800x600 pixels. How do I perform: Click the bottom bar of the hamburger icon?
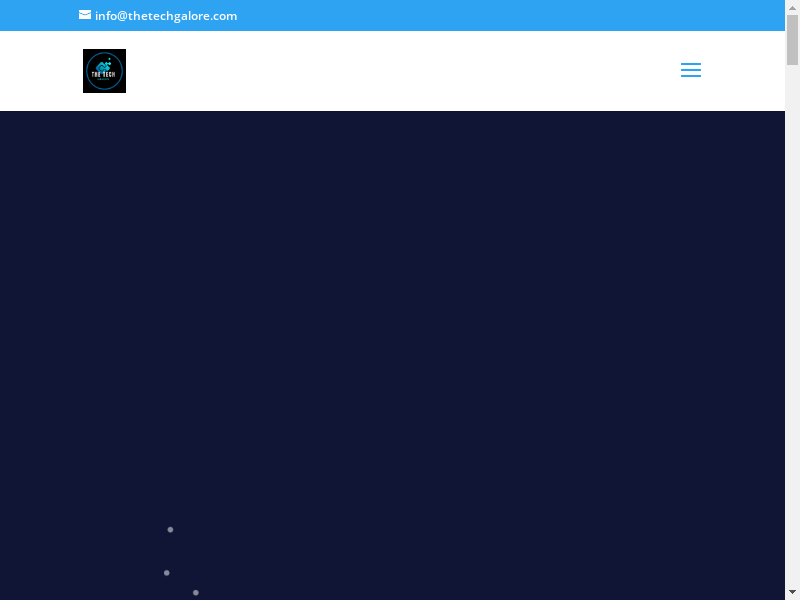[x=690, y=76]
